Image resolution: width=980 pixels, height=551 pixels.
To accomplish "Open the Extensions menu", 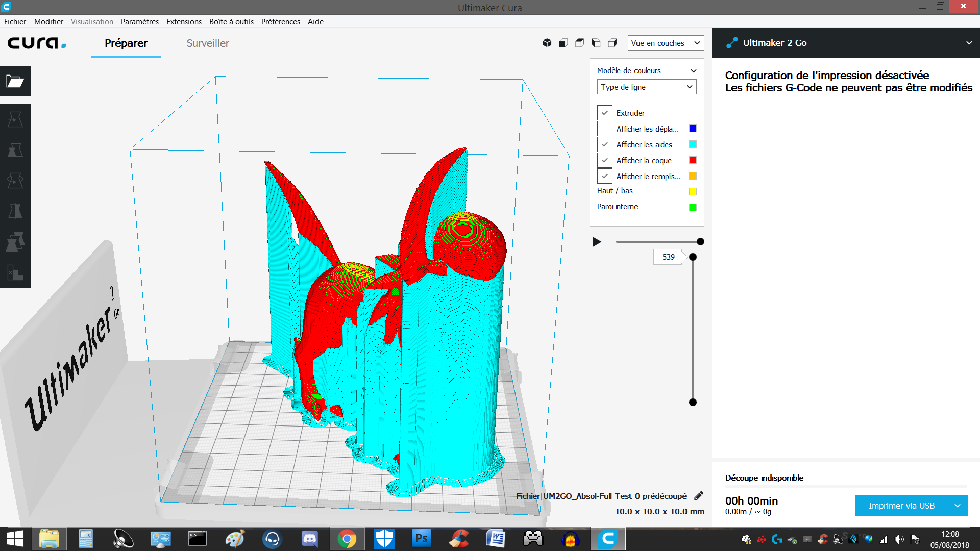I will pos(184,21).
